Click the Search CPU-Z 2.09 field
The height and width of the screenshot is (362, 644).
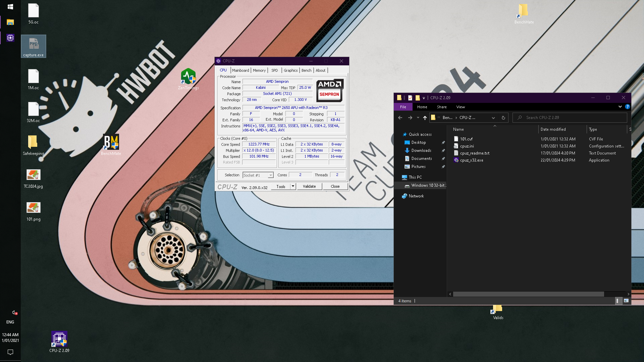click(x=570, y=118)
